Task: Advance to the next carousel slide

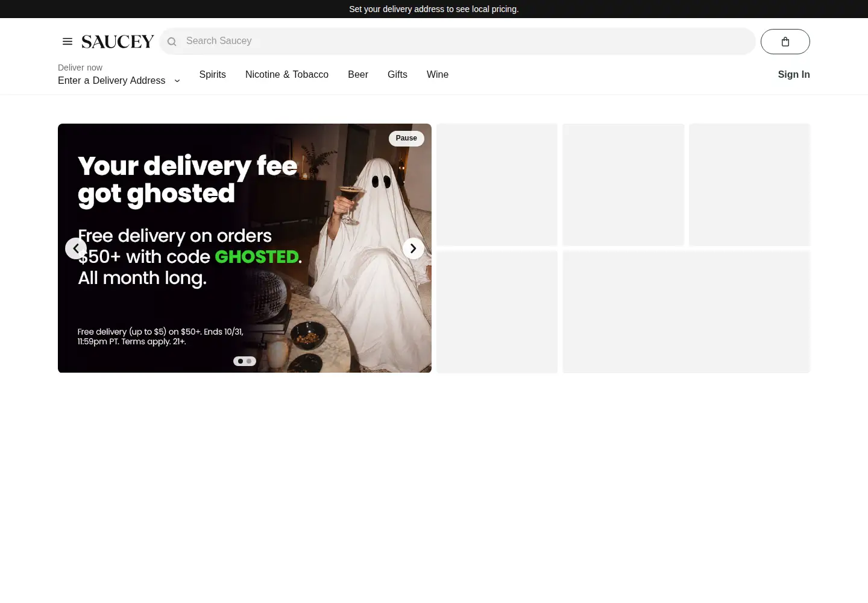Action: pyautogui.click(x=414, y=248)
